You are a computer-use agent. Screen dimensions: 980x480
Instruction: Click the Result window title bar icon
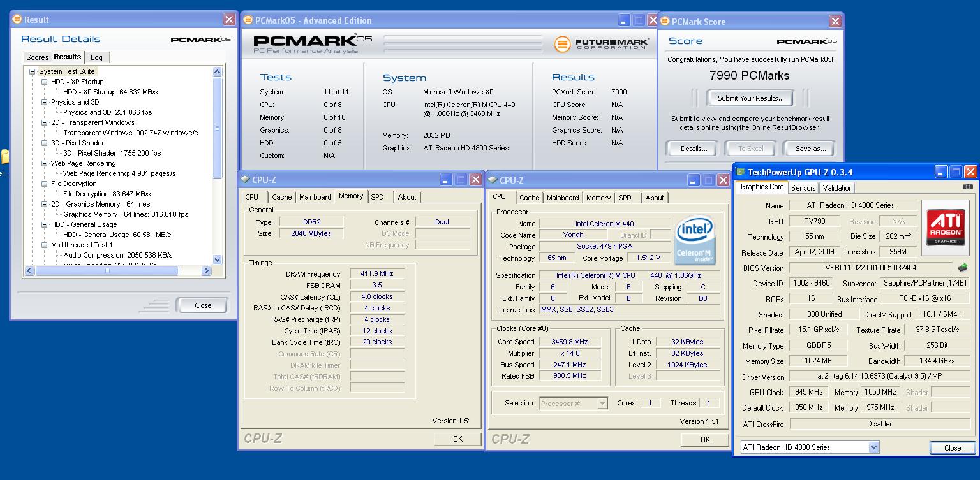click(17, 20)
